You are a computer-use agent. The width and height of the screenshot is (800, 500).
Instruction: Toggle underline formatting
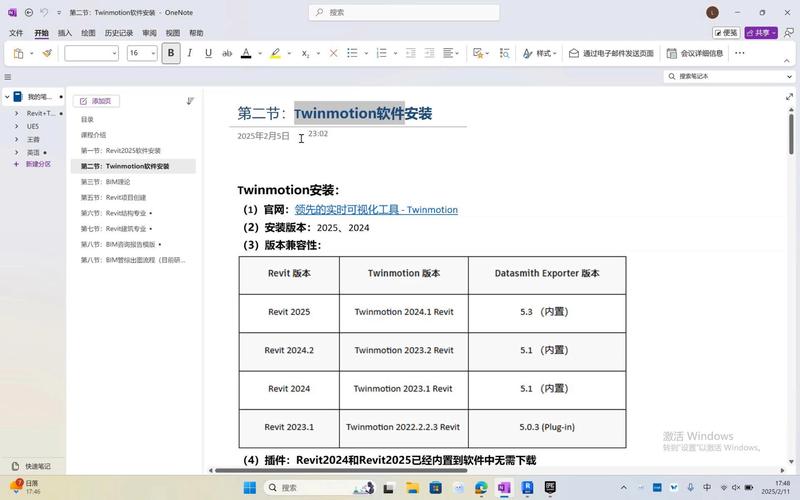tap(208, 53)
